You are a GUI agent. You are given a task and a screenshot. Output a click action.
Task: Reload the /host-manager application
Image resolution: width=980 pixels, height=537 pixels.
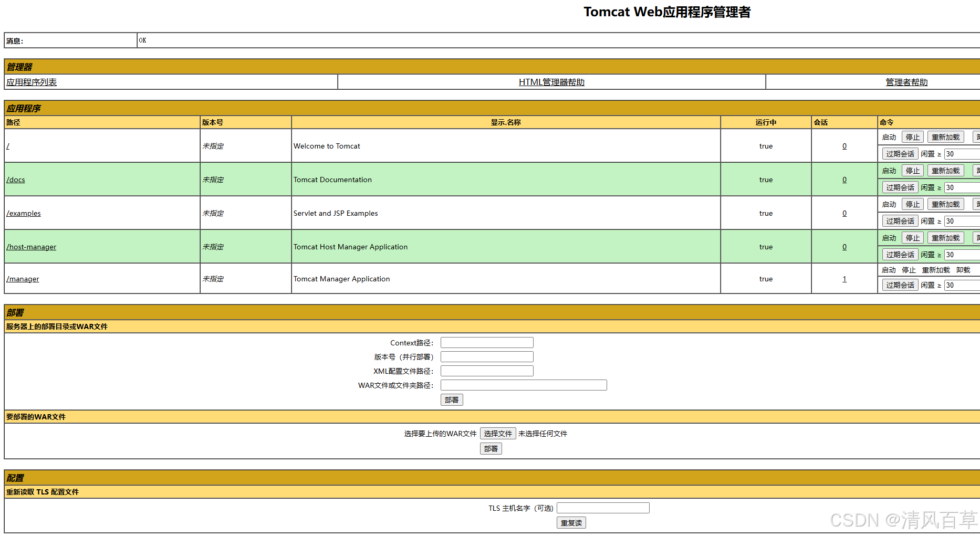(946, 238)
